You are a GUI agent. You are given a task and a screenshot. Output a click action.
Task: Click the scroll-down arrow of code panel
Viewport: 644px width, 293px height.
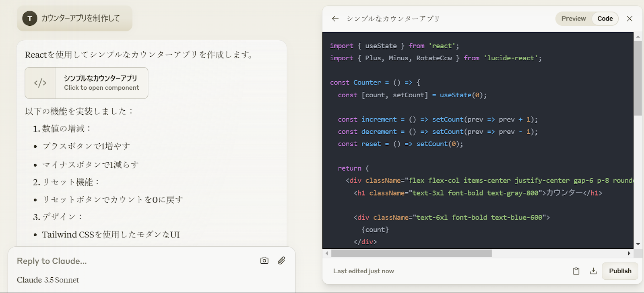638,244
